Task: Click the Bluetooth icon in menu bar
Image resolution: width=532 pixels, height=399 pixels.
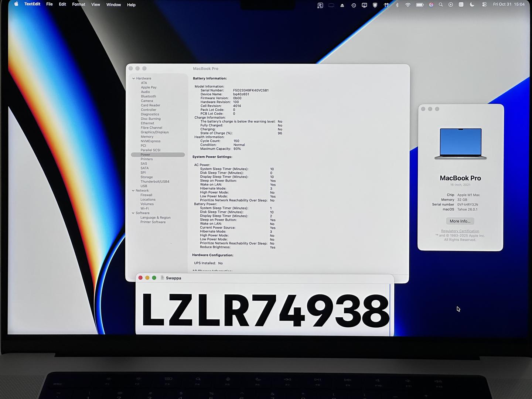Action: click(x=397, y=5)
